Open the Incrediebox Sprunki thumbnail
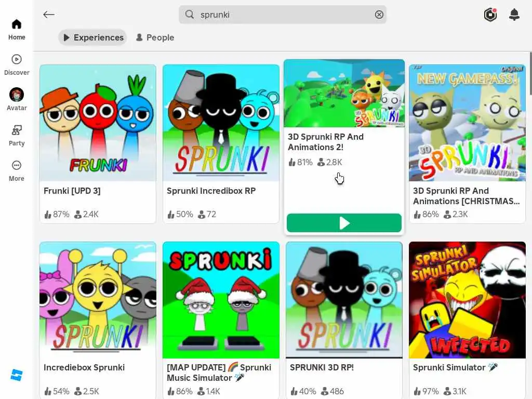Screen dimensions: 532x399 tap(98, 300)
